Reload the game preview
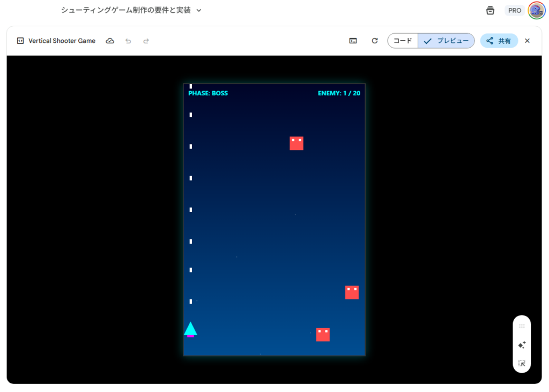 coord(375,41)
